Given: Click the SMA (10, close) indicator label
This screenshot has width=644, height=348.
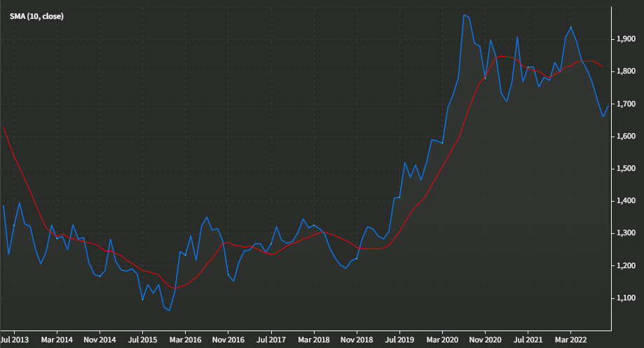Looking at the screenshot, I should point(36,16).
